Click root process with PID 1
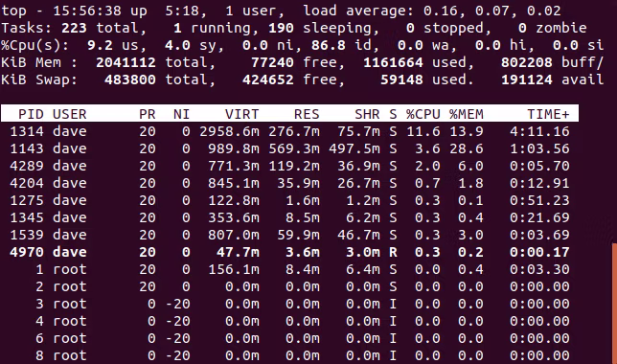Viewport: 617px width, 364px height. pyautogui.click(x=289, y=269)
